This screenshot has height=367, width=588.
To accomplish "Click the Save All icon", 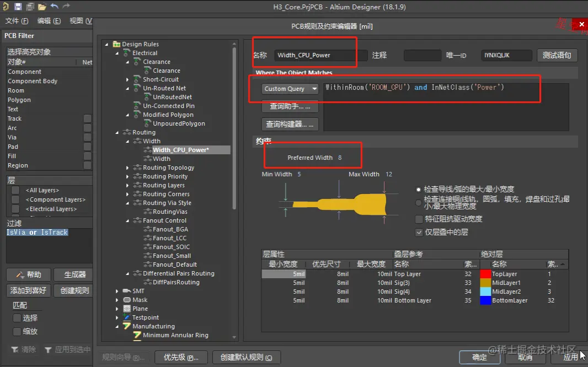I will [x=30, y=7].
